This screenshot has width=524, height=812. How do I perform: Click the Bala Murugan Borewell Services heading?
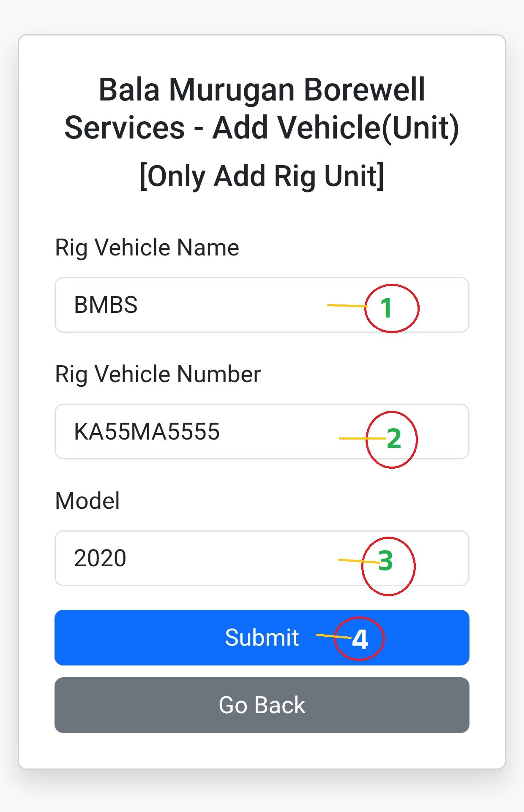point(262,109)
